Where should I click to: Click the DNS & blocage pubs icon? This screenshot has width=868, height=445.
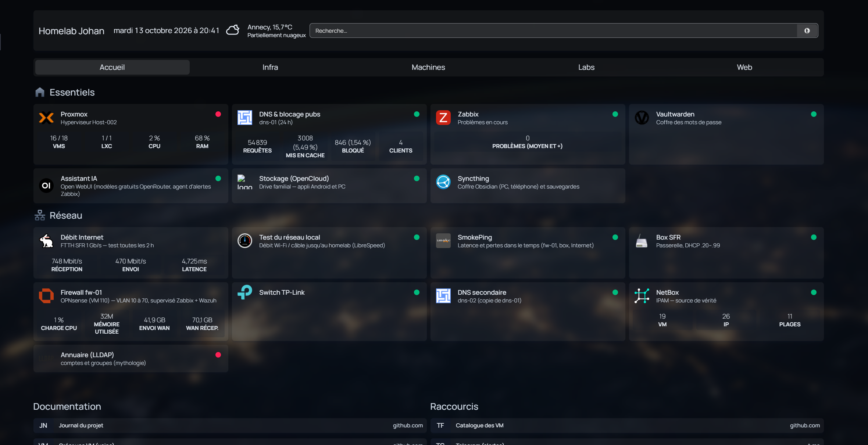point(245,118)
